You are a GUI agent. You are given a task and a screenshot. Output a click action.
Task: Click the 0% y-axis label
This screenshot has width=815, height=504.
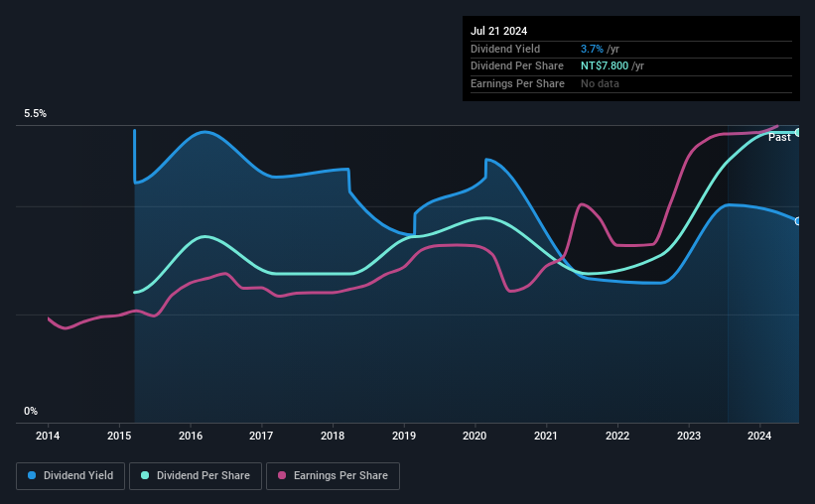click(31, 411)
